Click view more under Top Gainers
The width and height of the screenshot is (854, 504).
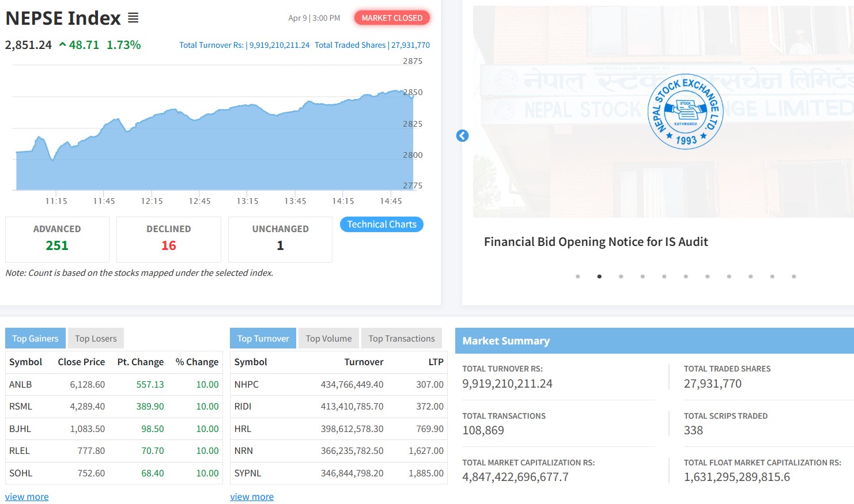coord(27,497)
